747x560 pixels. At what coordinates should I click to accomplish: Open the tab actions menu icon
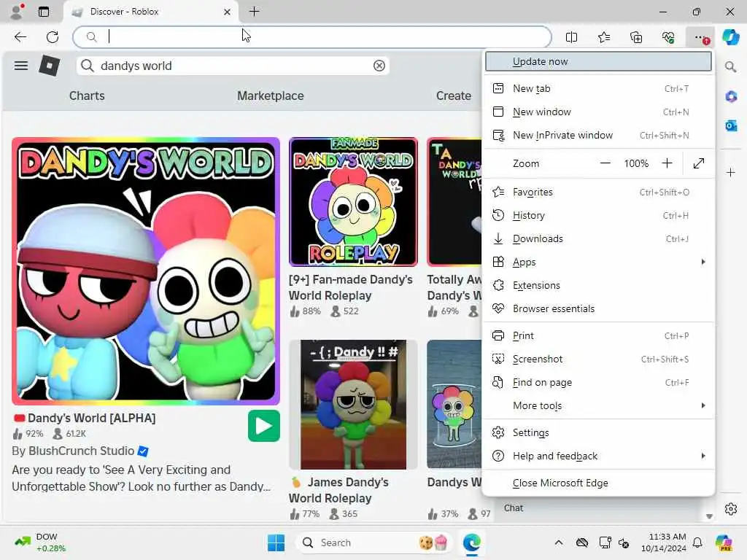pos(43,12)
